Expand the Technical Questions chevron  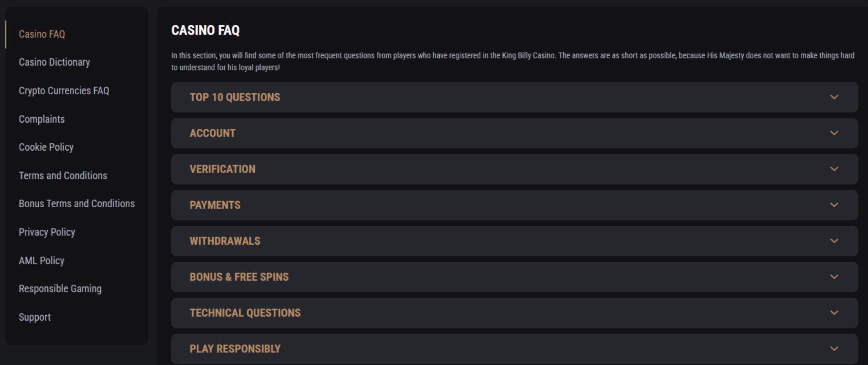(834, 313)
